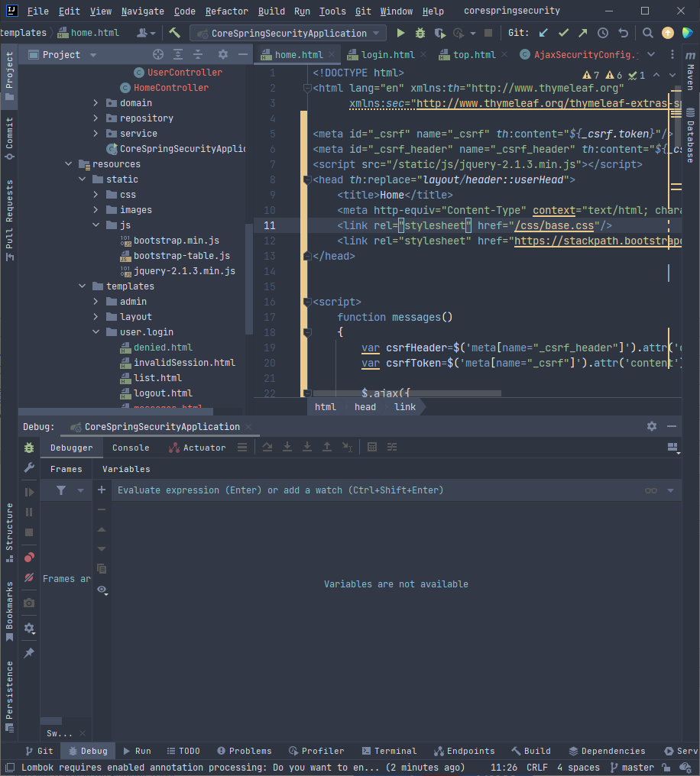
Task: Click Step Into in debugger toolbar
Action: coord(287,447)
